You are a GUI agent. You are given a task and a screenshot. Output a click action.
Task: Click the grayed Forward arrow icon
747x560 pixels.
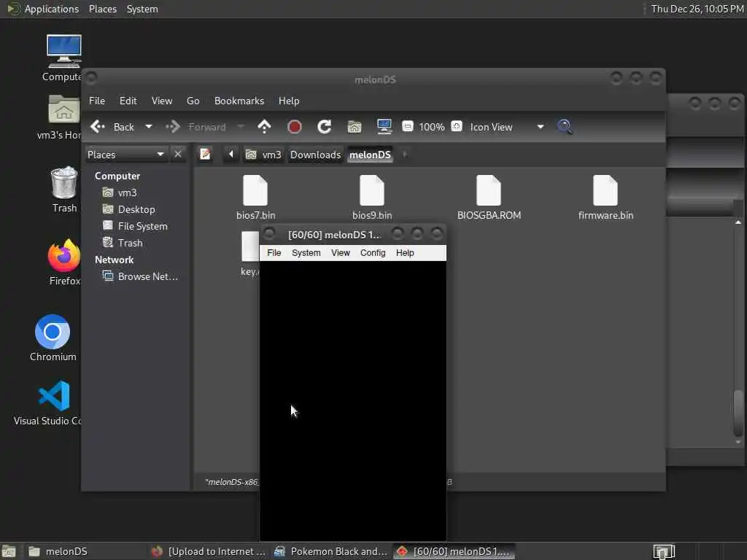click(172, 127)
